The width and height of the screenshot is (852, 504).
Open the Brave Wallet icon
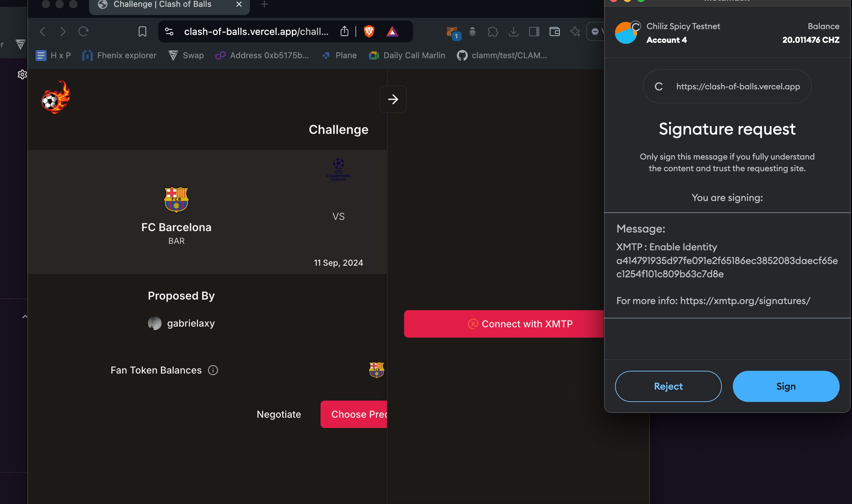[554, 32]
